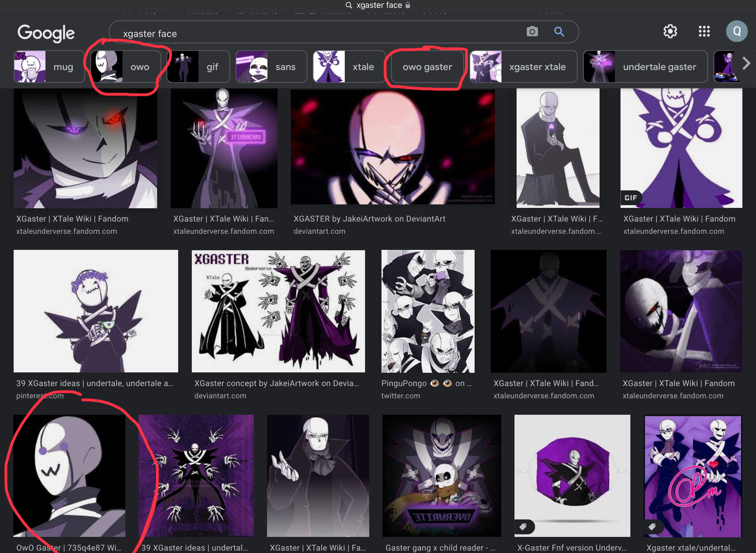This screenshot has height=553, width=756.
Task: Click the lock icon in address bar
Action: click(408, 5)
